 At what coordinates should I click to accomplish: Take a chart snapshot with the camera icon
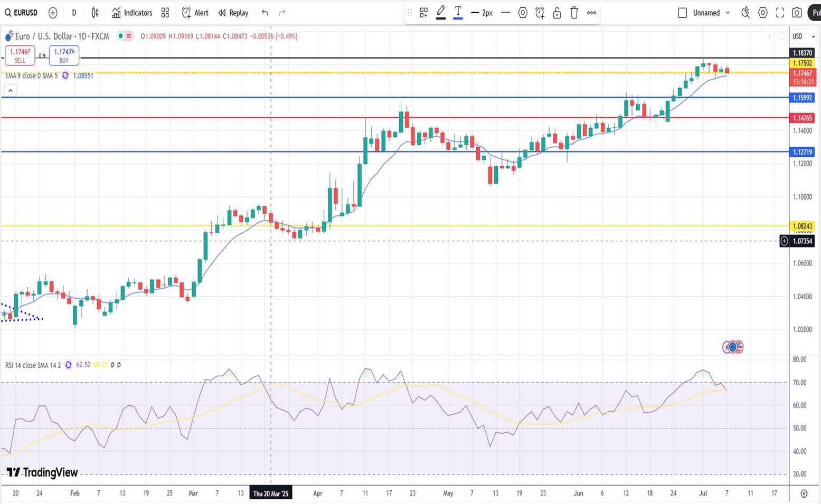(797, 13)
